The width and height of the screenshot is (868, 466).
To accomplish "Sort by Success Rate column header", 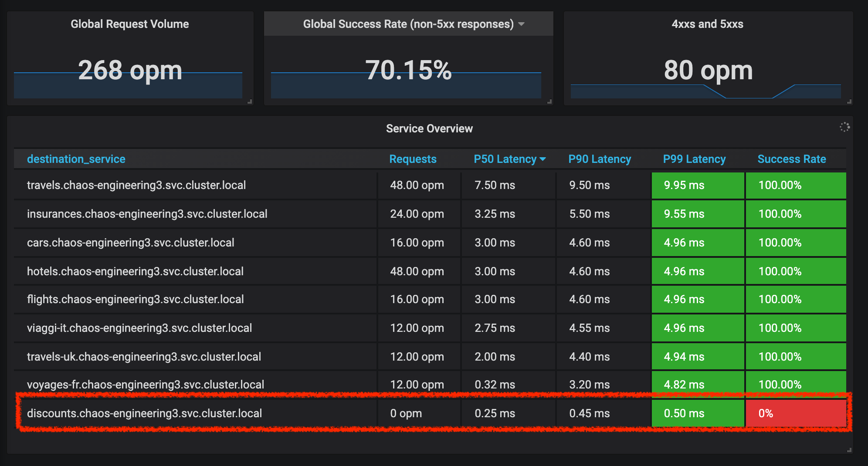I will coord(792,159).
